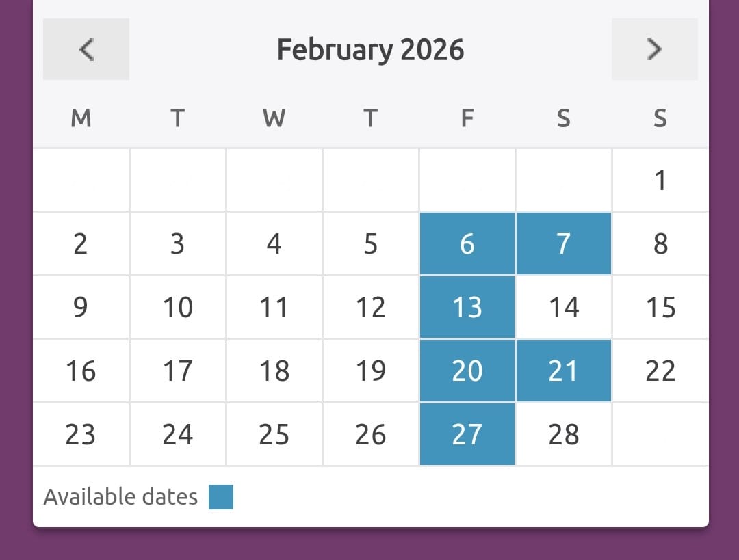739x560 pixels.
Task: Advance to next month with right chevron
Action: 654,49
